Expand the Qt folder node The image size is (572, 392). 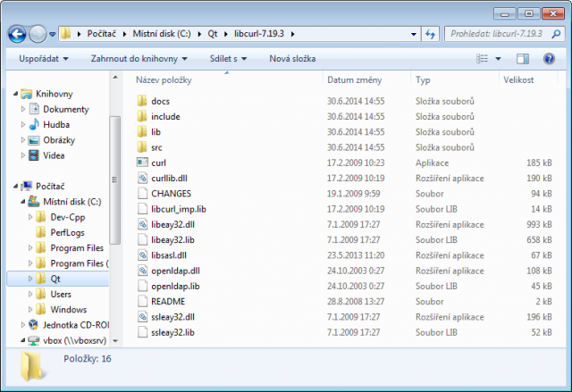(x=30, y=279)
